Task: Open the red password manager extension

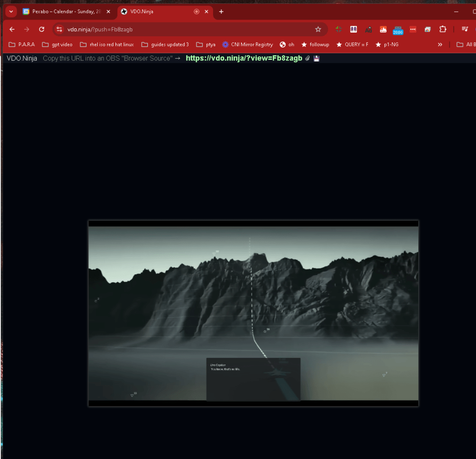Action: (x=413, y=29)
